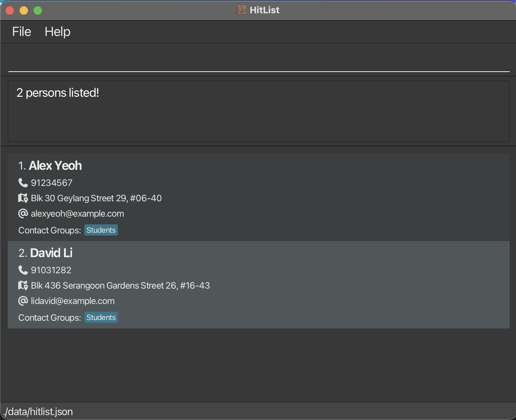516x420 pixels.
Task: Select the Students tag on David Li
Action: coord(101,318)
